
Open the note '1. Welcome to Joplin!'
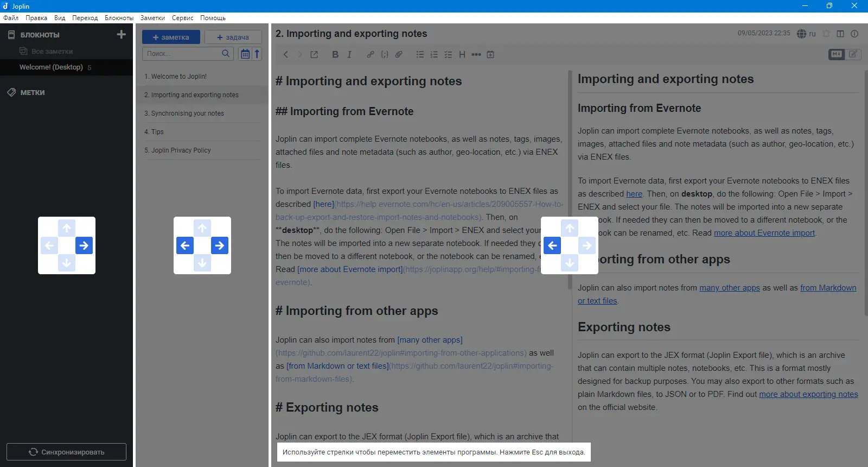pos(202,77)
